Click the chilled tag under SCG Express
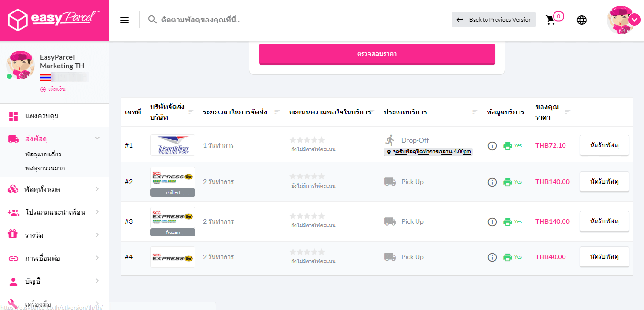 pyautogui.click(x=173, y=192)
